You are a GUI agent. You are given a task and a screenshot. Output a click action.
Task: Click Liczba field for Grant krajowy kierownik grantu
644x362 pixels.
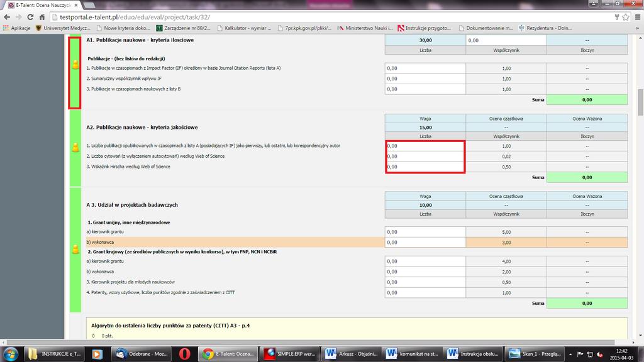click(425, 261)
